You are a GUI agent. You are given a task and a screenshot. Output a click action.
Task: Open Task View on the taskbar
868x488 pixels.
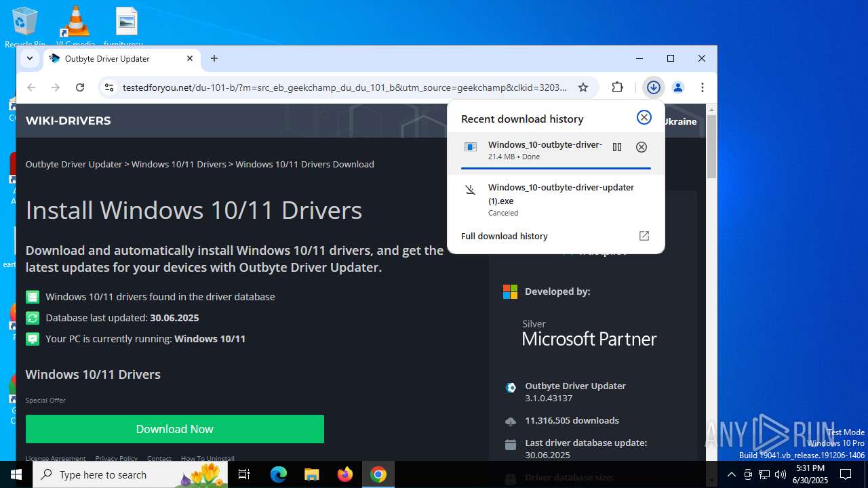click(x=245, y=474)
